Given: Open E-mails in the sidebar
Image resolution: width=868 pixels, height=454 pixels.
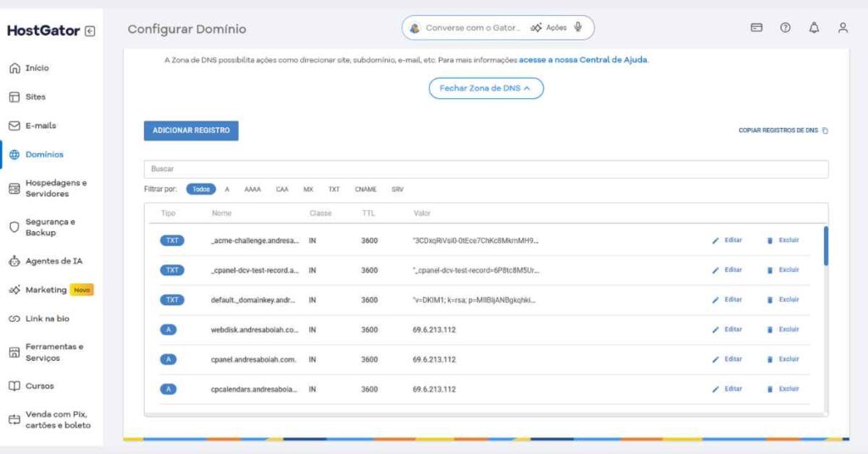Looking at the screenshot, I should coord(41,125).
